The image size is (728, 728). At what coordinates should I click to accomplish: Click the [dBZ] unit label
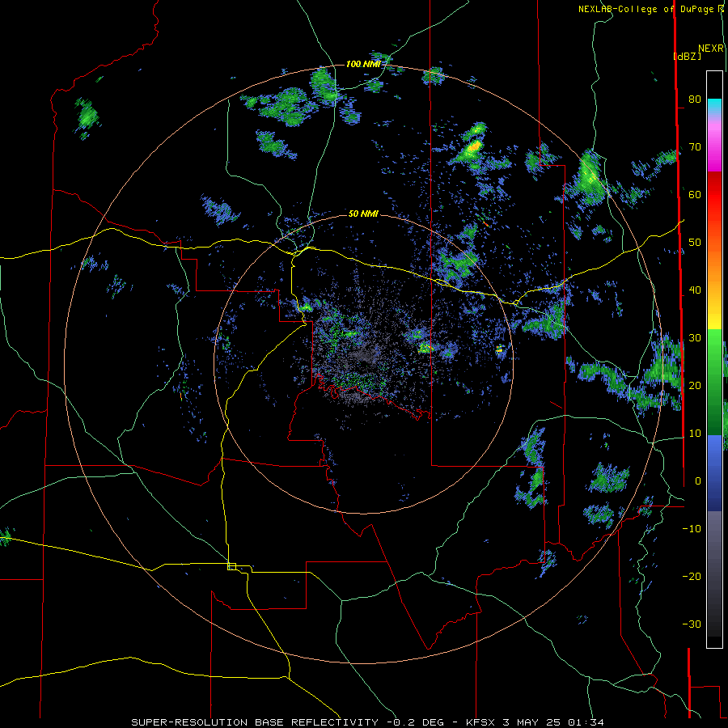pos(687,57)
